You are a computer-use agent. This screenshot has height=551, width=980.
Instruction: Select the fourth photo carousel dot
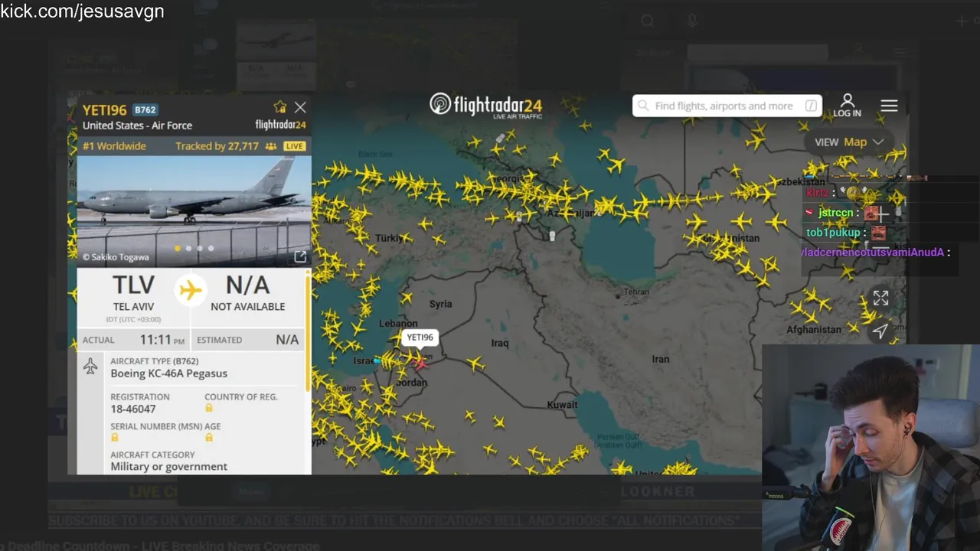211,248
